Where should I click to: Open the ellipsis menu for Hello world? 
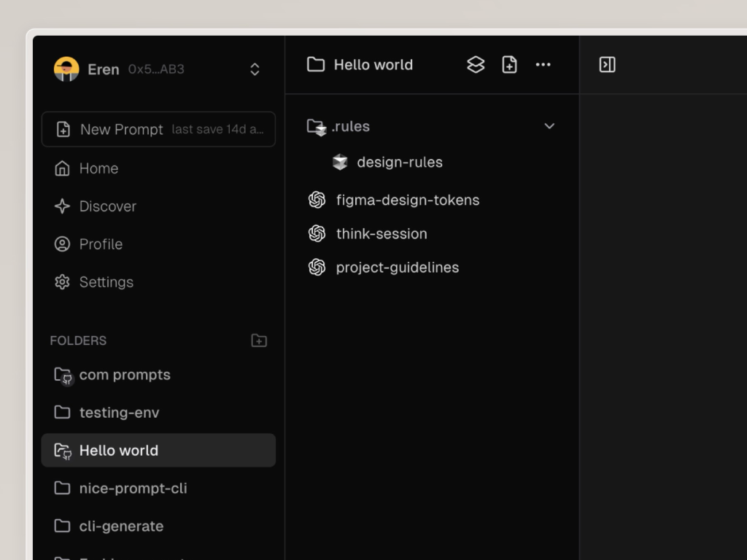point(543,64)
